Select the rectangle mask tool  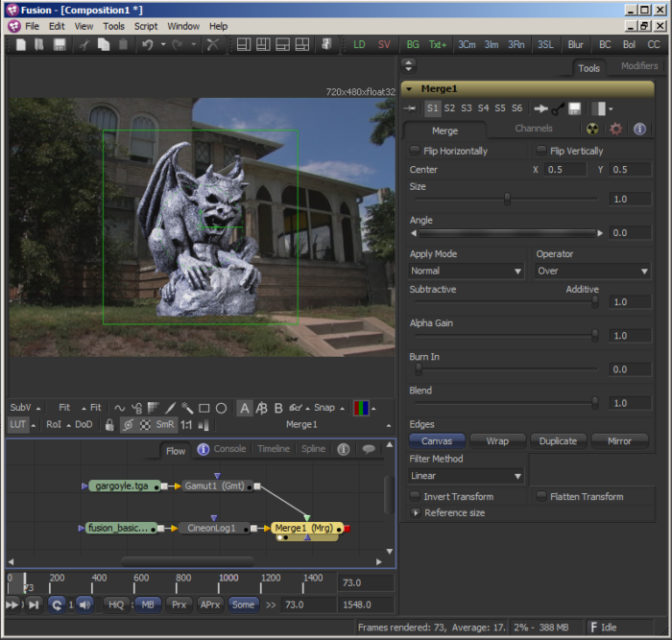point(204,408)
